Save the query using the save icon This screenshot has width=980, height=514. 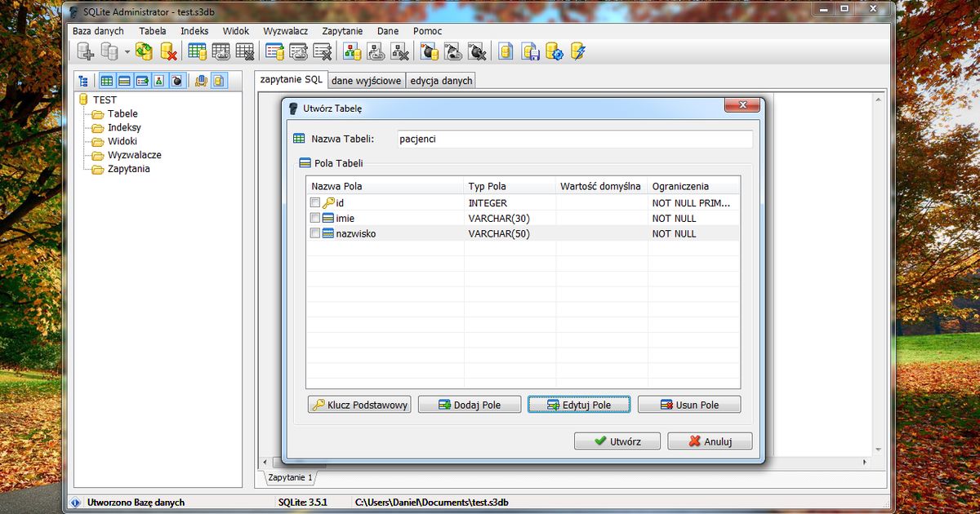pos(530,51)
